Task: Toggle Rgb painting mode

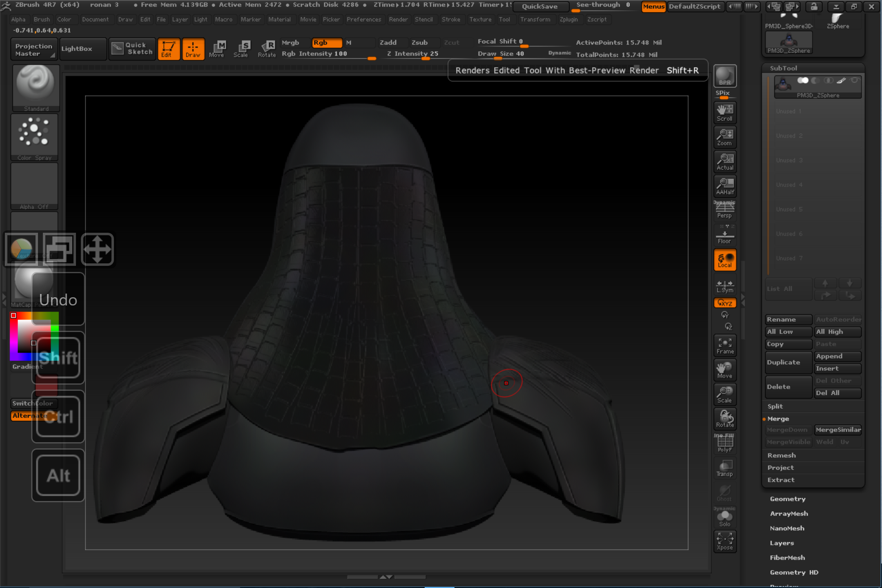Action: click(x=327, y=42)
